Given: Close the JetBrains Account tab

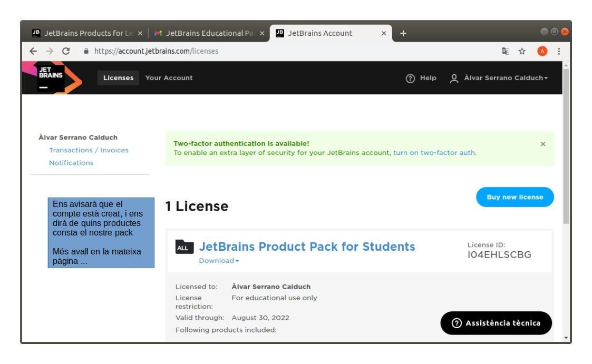Looking at the screenshot, I should pyautogui.click(x=384, y=33).
